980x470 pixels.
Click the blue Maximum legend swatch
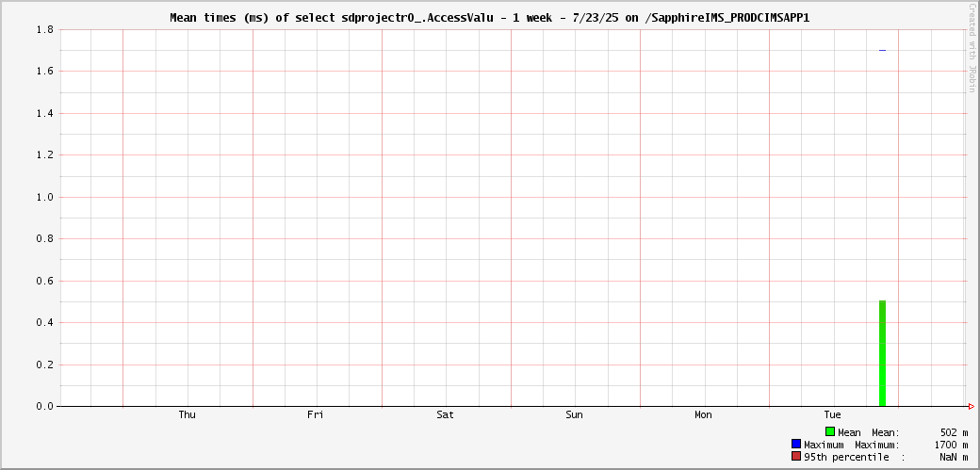[x=796, y=444]
